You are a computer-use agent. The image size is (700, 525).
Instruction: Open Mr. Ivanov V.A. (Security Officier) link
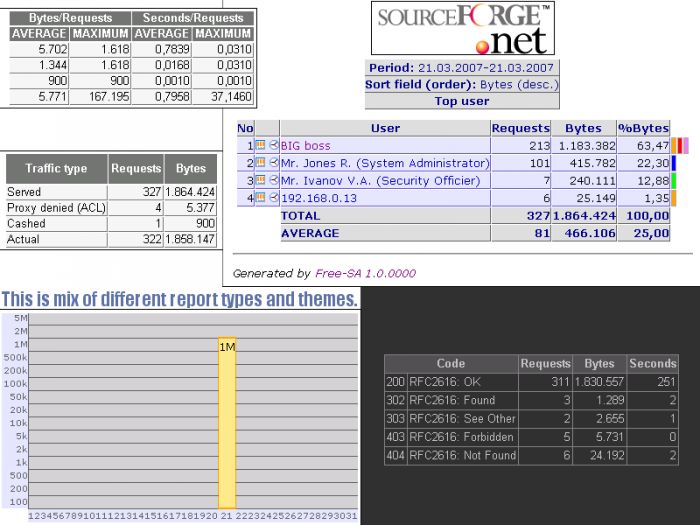tap(380, 180)
